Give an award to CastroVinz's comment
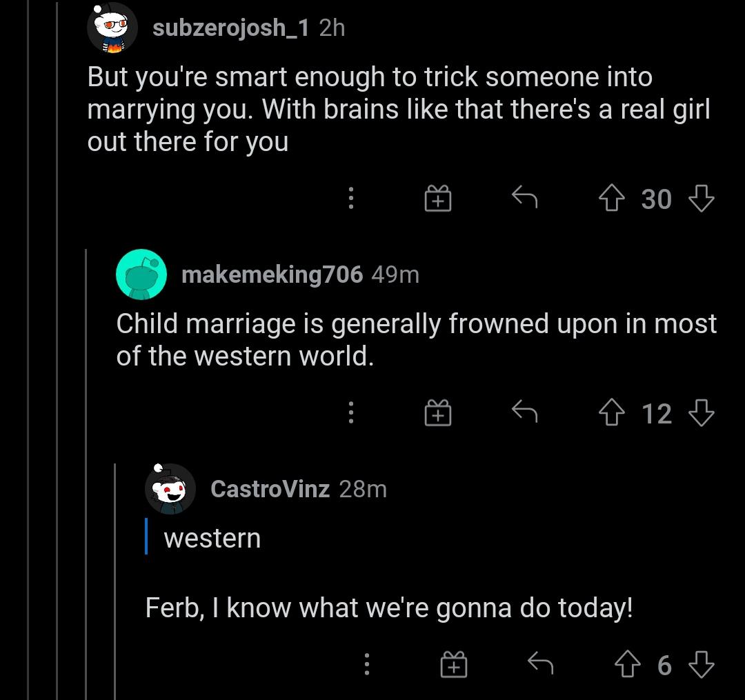The width and height of the screenshot is (745, 700). click(x=455, y=663)
